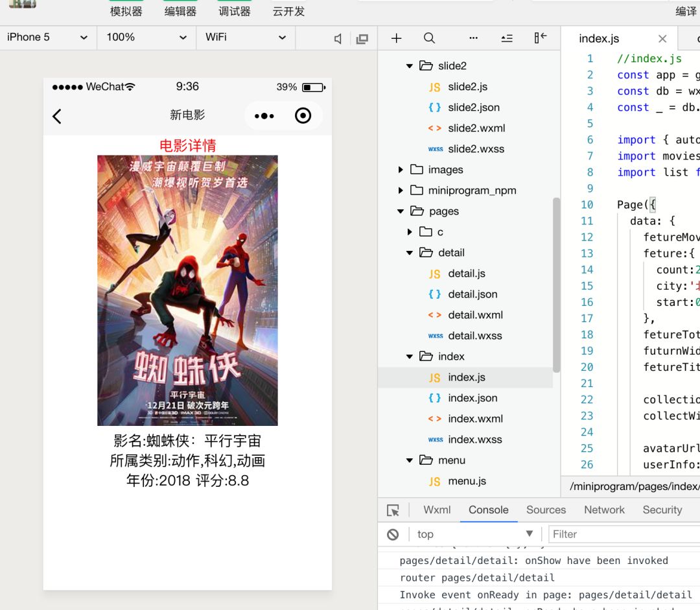This screenshot has height=610, width=700.
Task: Open iPhone 5 device dropdown
Action: click(x=47, y=38)
